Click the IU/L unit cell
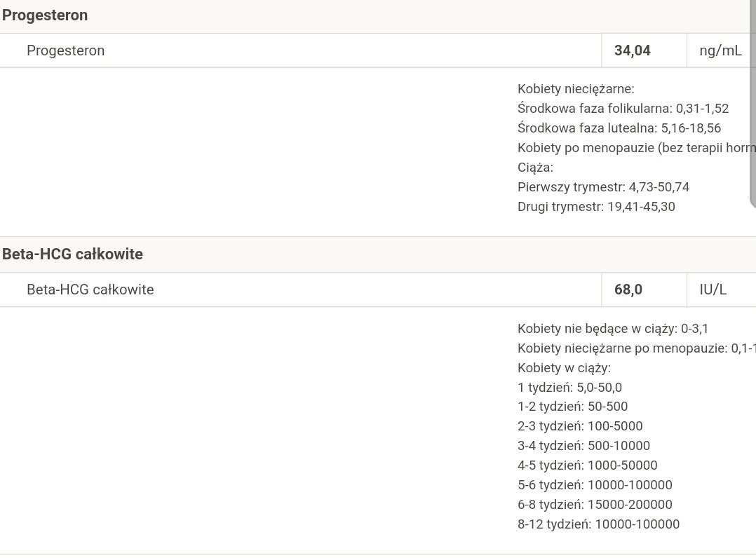 713,290
